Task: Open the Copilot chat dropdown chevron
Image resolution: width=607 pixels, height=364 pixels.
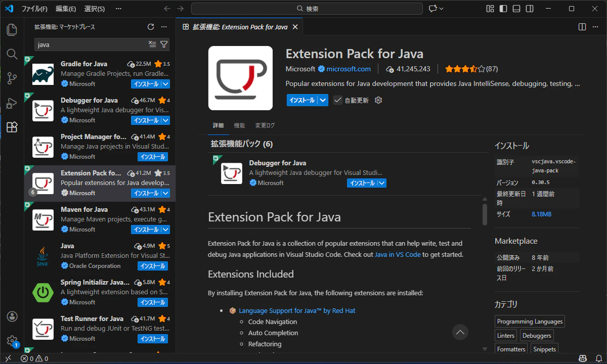Action: tap(442, 9)
